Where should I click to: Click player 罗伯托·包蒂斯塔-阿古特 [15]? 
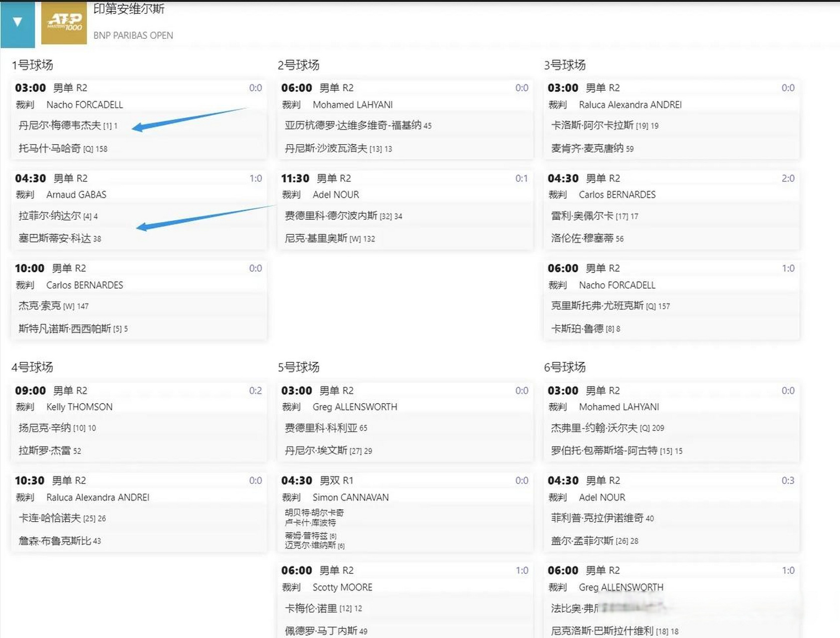coord(617,451)
